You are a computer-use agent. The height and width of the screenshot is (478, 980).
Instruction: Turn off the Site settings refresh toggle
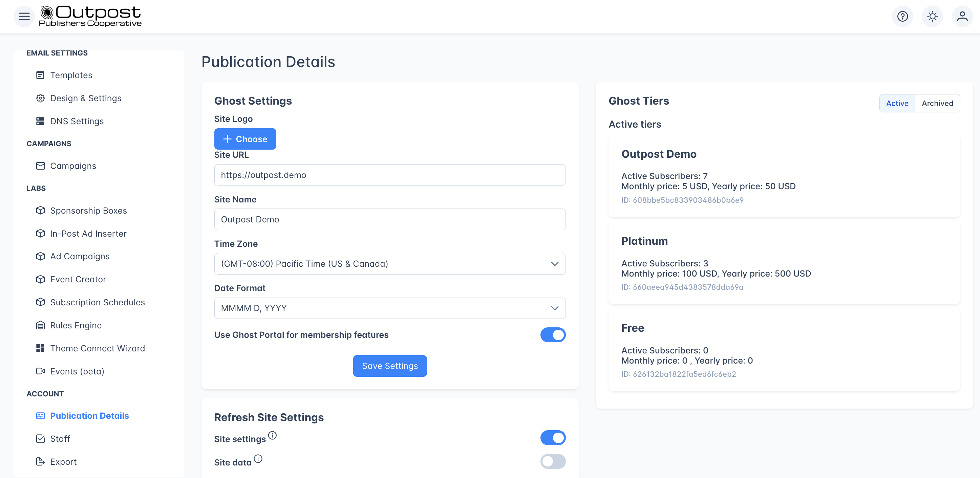[x=553, y=438]
